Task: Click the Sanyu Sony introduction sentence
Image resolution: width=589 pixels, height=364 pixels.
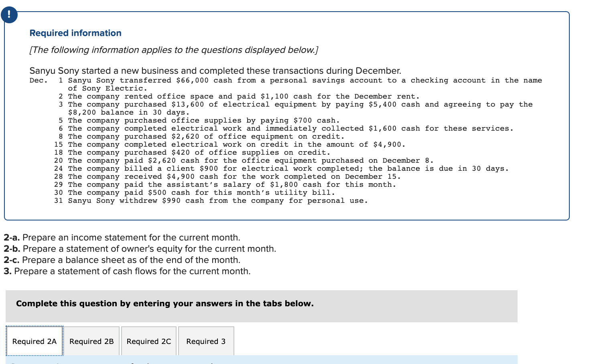Action: point(215,71)
